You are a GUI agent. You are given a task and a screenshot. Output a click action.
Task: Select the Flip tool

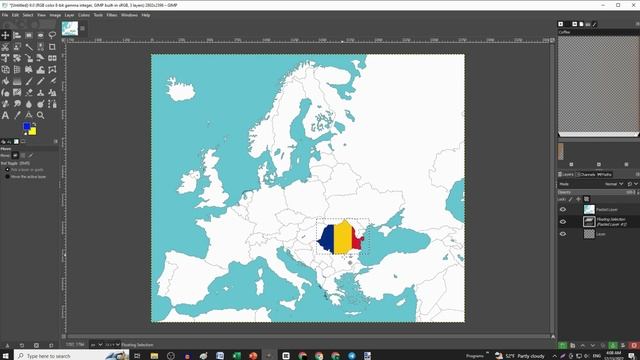(x=52, y=58)
